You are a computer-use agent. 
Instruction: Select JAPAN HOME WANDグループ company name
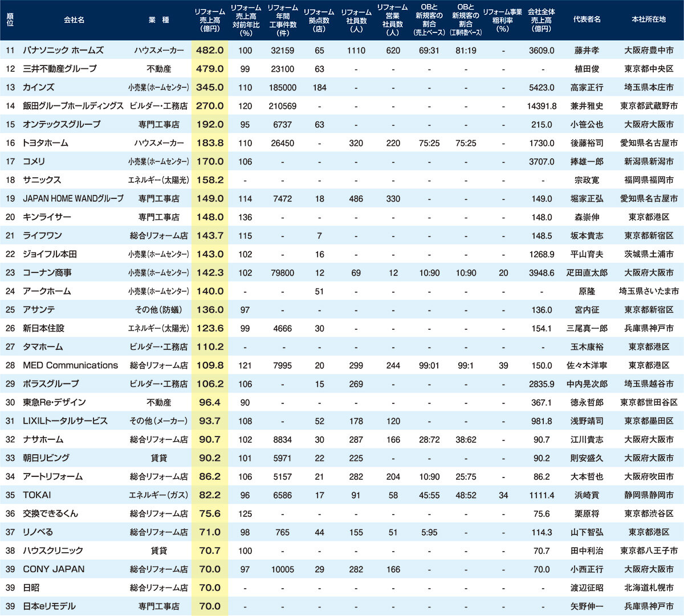click(73, 198)
